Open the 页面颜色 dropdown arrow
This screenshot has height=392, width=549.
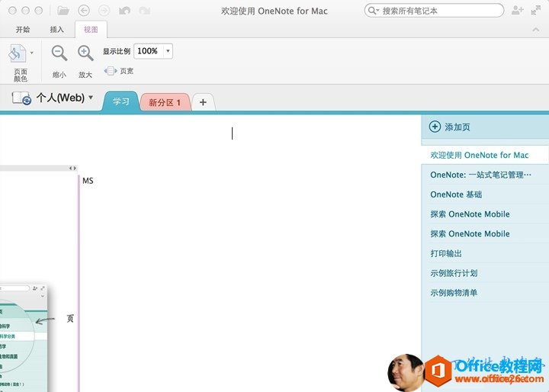coord(31,53)
